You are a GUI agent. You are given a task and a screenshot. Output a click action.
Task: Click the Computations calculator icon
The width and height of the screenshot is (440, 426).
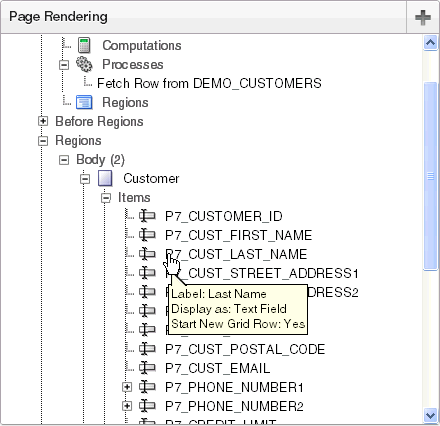84,45
